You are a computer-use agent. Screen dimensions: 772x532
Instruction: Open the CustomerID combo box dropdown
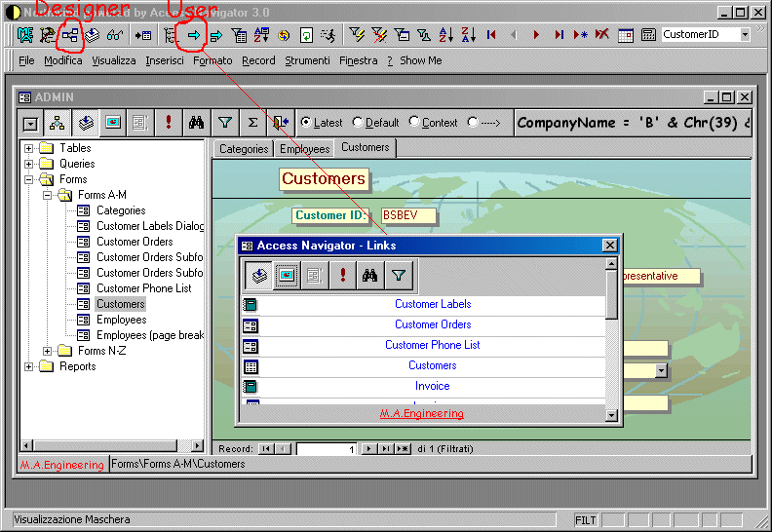click(x=745, y=34)
